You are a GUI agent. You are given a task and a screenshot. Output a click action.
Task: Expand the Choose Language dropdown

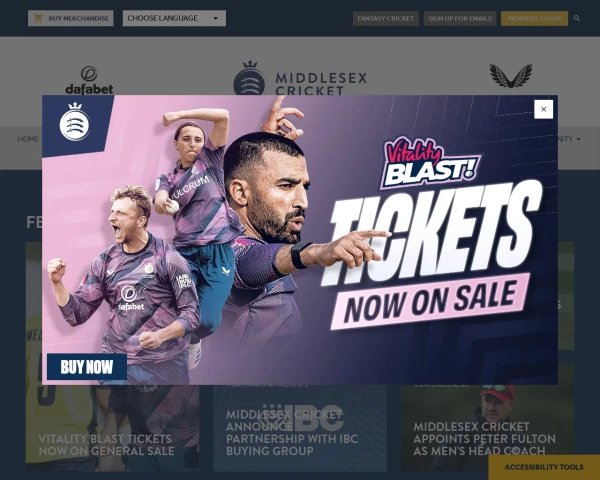point(174,18)
